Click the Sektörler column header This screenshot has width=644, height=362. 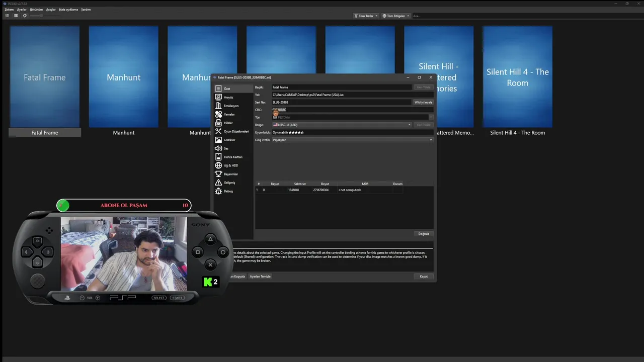[x=300, y=184]
